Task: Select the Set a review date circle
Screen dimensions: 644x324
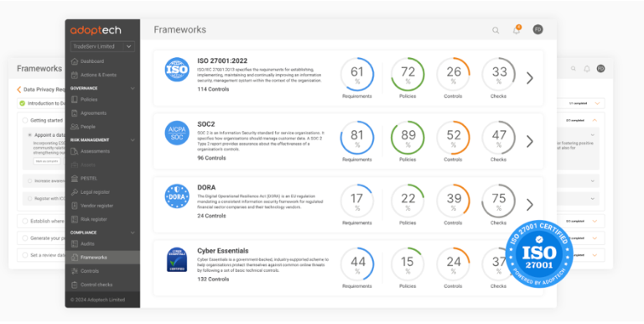Action: pos(25,255)
